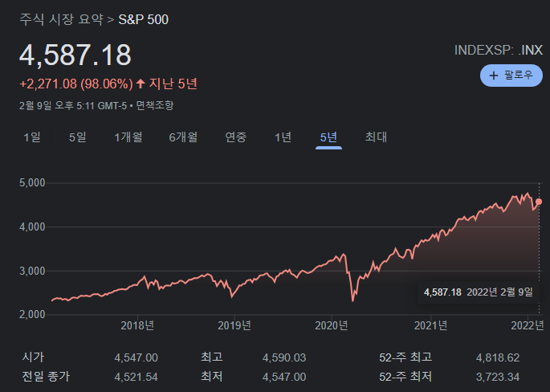Click the 52-주 최저 value 3,723.34

click(x=498, y=377)
